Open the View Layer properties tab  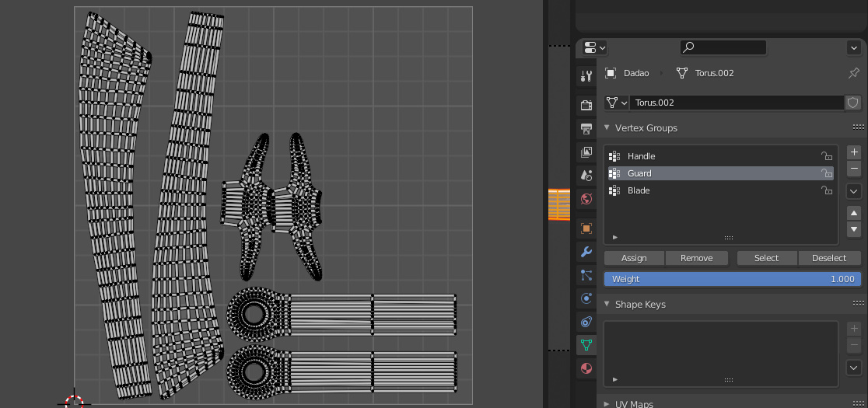[x=586, y=152]
